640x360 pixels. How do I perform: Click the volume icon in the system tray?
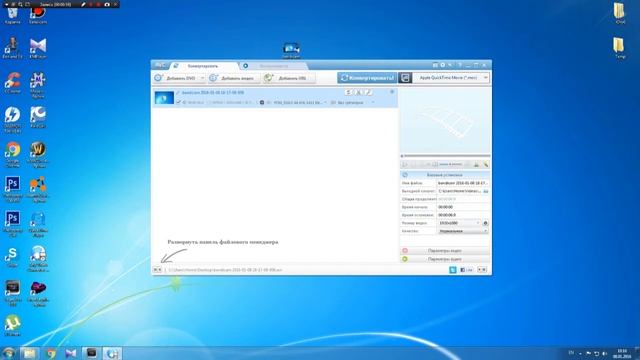tap(604, 353)
